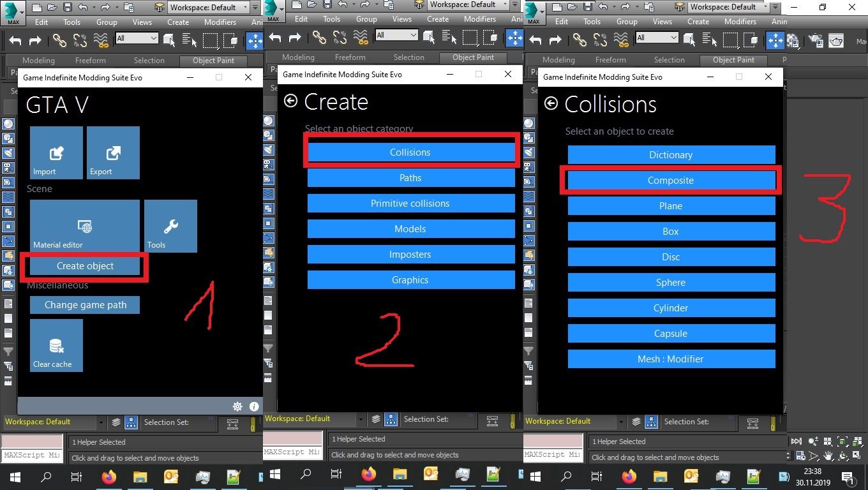
Task: Click Bind to Space Warp above Collisions panel
Action: [x=620, y=40]
